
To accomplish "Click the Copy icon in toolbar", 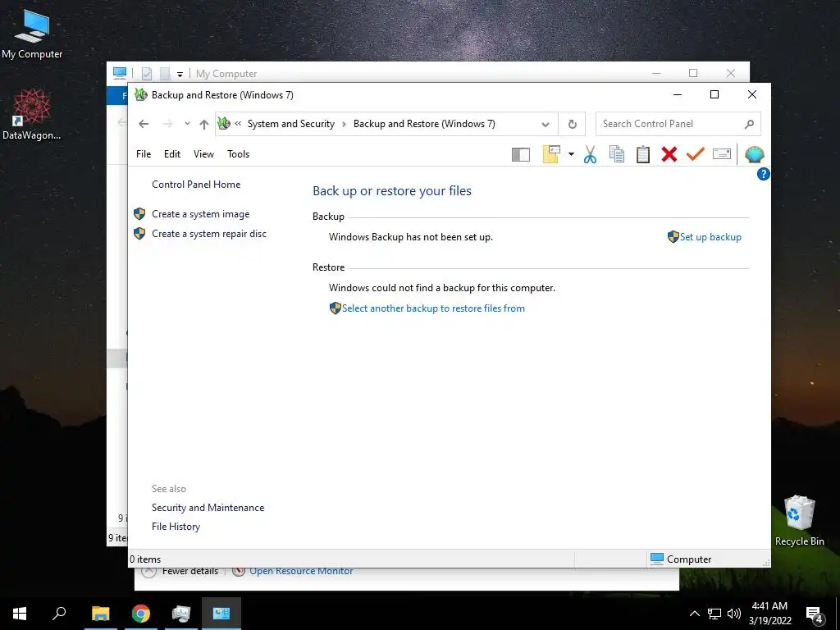I will [617, 154].
